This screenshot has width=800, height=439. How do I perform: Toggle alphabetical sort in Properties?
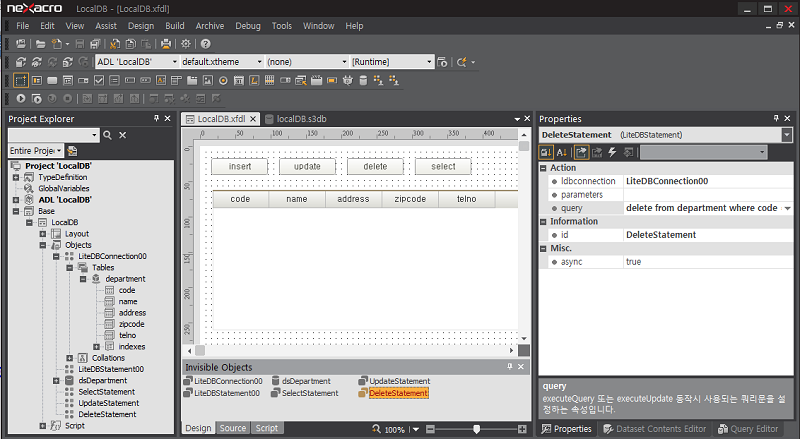(562, 152)
